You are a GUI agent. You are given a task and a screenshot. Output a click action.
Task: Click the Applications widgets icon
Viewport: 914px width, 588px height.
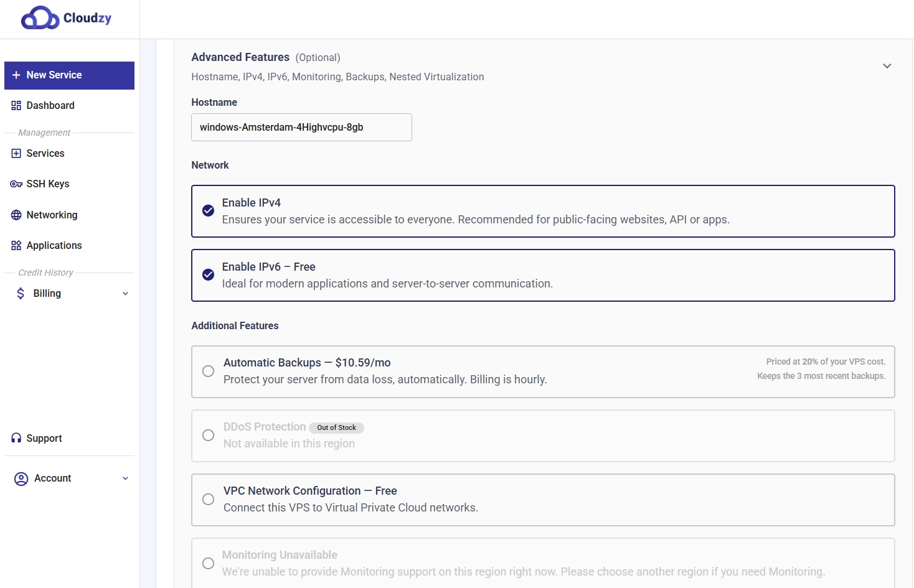tap(16, 246)
